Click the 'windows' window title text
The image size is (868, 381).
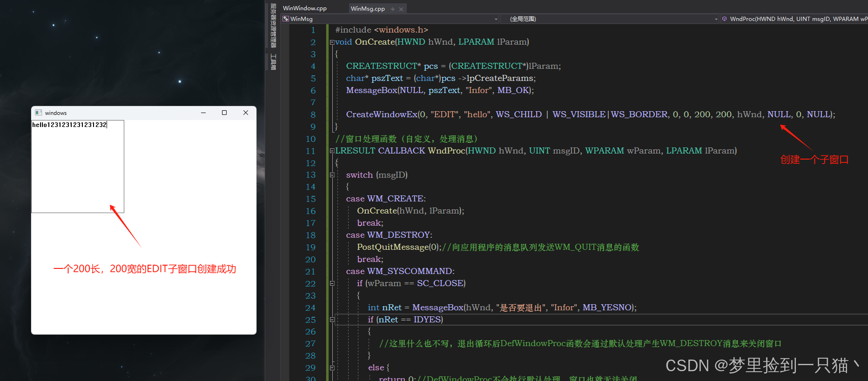click(56, 113)
